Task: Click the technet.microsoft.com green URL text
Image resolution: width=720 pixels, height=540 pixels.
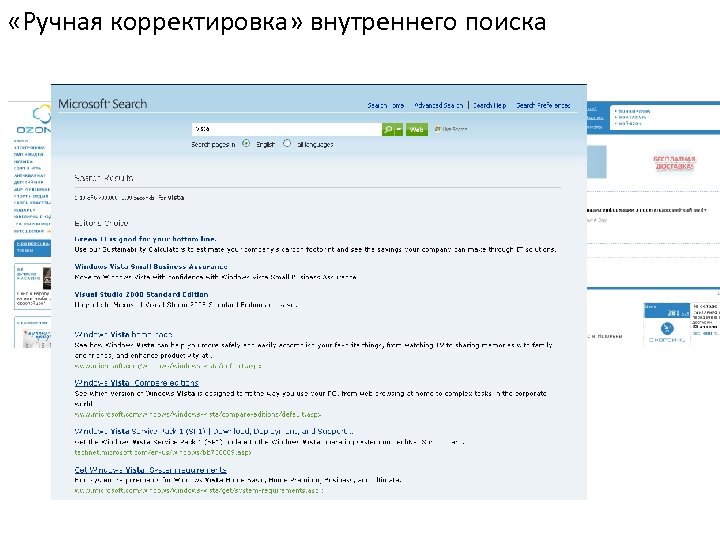Action: pos(163,452)
